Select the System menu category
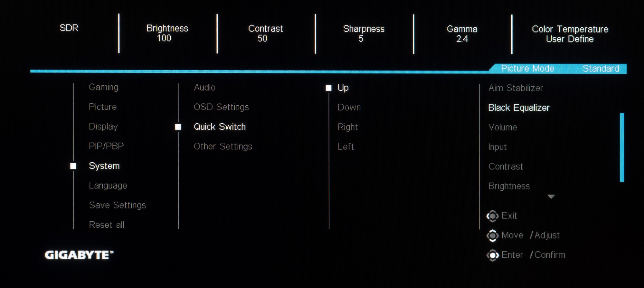This screenshot has width=644, height=288. click(104, 166)
